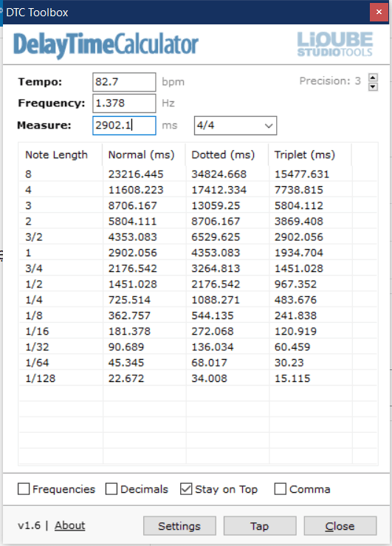Select the normal value 5804.111
Image resolution: width=392 pixels, height=546 pixels.
pyautogui.click(x=132, y=221)
